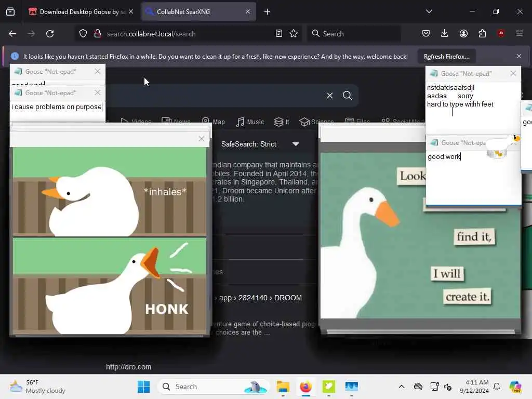Click the insecure connection padlock icon
Viewport: 532px width, 399px height.
98,34
